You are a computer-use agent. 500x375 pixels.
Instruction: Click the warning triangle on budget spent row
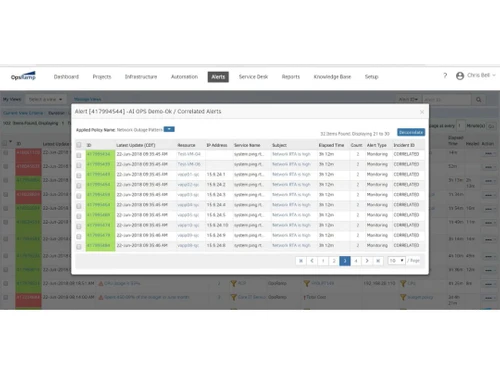pos(100,297)
